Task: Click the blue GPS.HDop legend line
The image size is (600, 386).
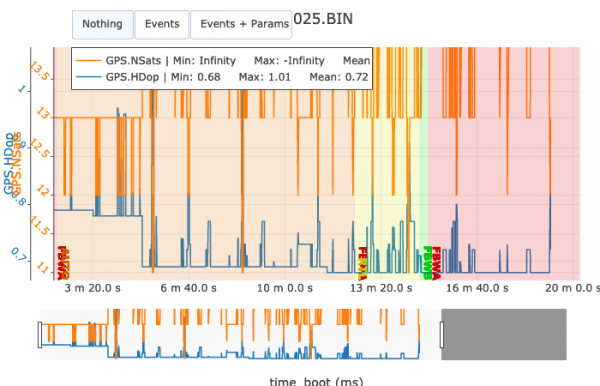Action: click(x=88, y=77)
